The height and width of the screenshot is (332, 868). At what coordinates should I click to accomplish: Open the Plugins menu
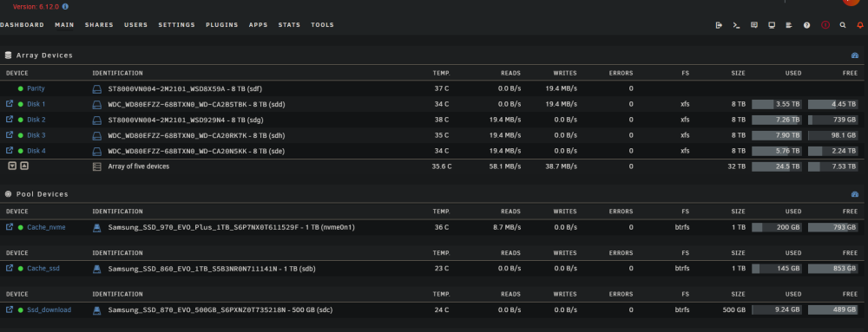[x=222, y=25]
